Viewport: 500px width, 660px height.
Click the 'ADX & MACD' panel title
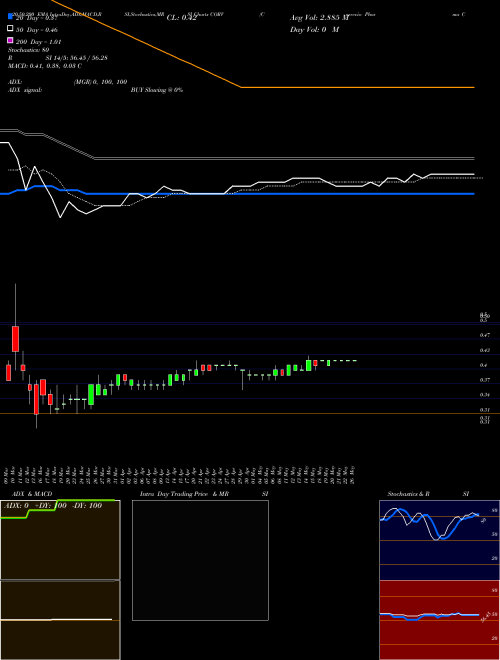point(32,494)
